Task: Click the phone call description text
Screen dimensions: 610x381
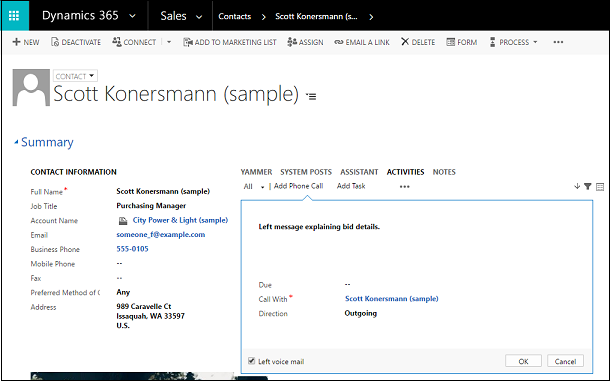Action: (x=319, y=226)
